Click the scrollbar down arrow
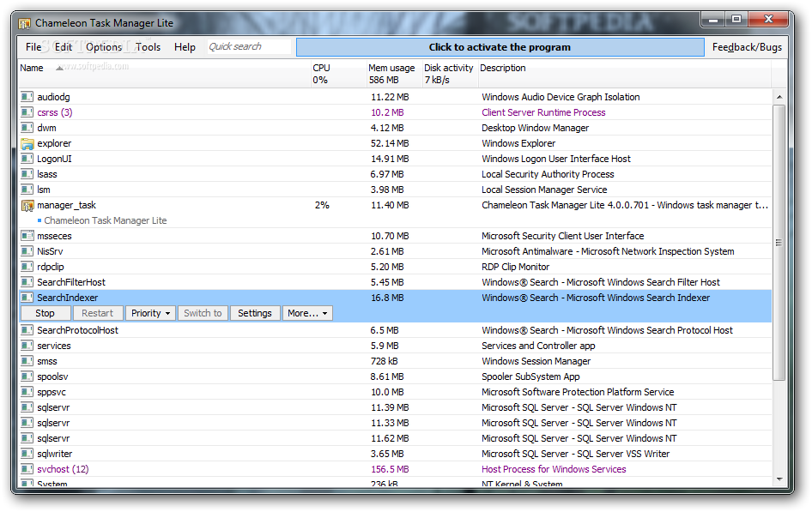This screenshot has width=812, height=512. 779,479
